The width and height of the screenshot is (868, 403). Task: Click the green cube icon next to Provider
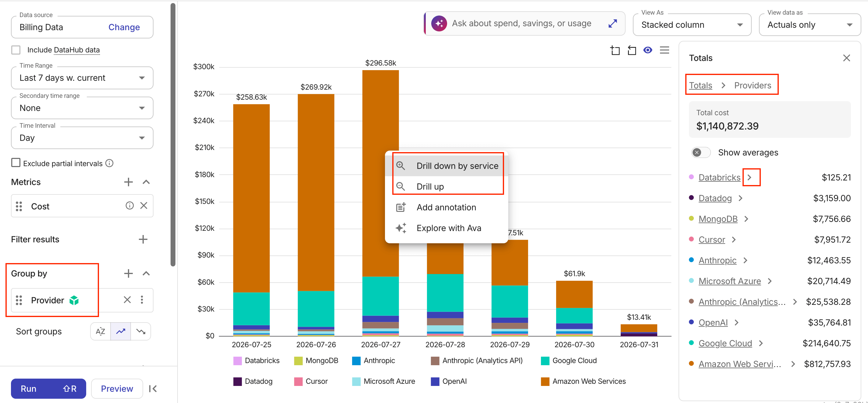tap(74, 300)
